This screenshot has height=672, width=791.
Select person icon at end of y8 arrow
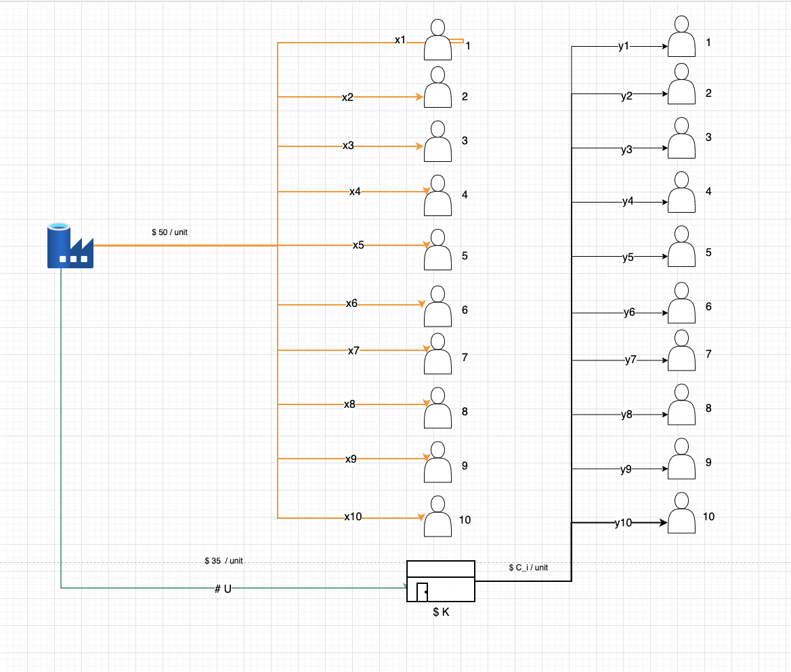[x=681, y=404]
